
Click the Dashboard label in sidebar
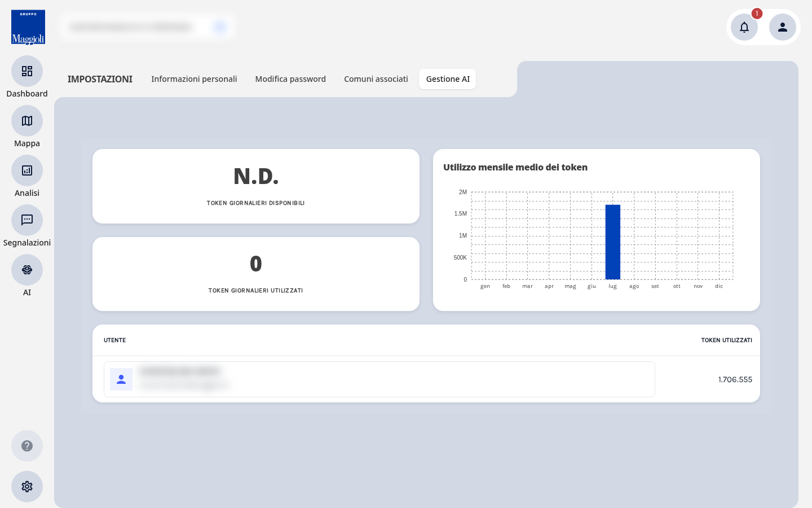(x=27, y=94)
